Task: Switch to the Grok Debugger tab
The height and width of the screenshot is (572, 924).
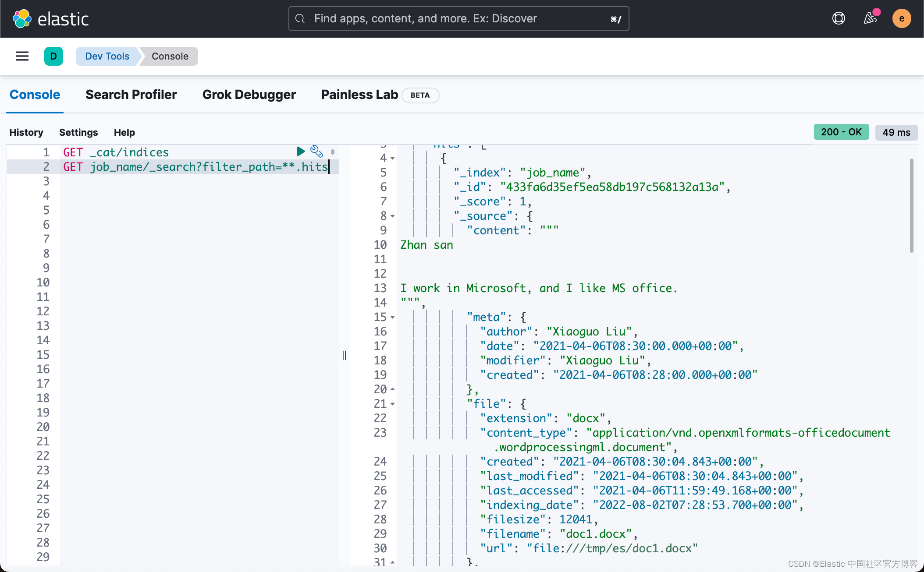Action: (249, 95)
